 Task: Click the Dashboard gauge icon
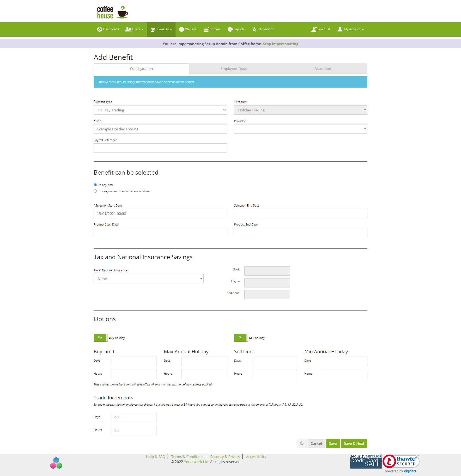coord(100,29)
